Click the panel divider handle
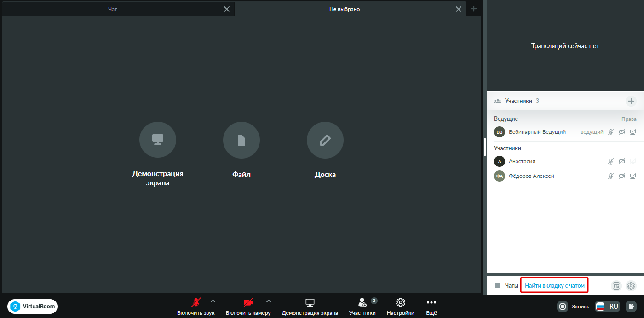Screen dimensions: 644x318 (485, 147)
